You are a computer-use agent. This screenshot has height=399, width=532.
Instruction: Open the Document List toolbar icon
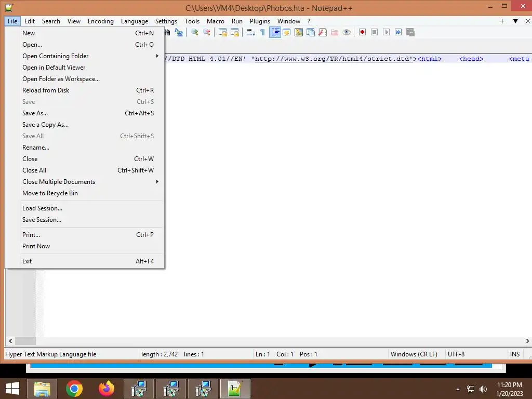[x=311, y=32]
